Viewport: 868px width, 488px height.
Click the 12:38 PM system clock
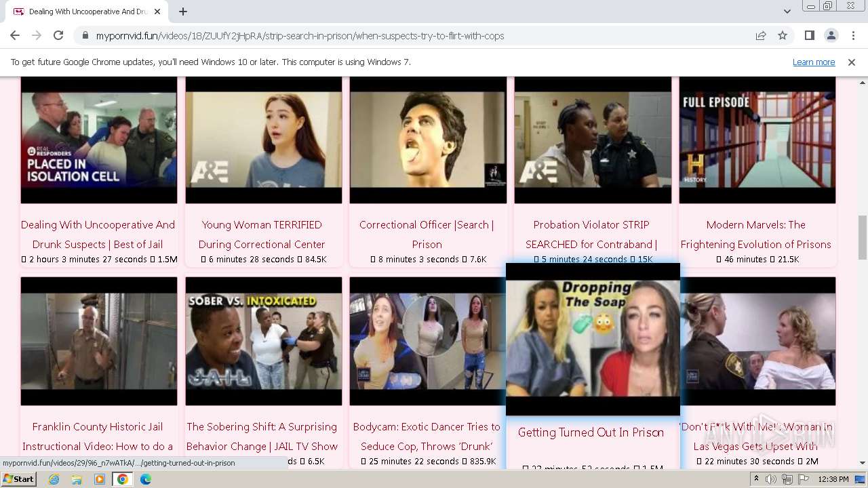[833, 479]
